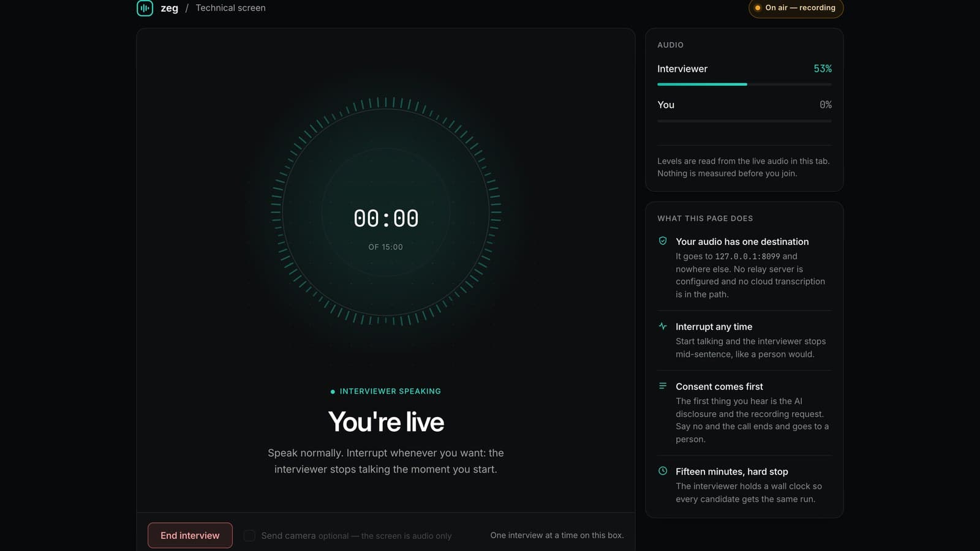The width and height of the screenshot is (980, 551).
Task: Click the green dot before Interviewer Speaking
Action: (333, 391)
